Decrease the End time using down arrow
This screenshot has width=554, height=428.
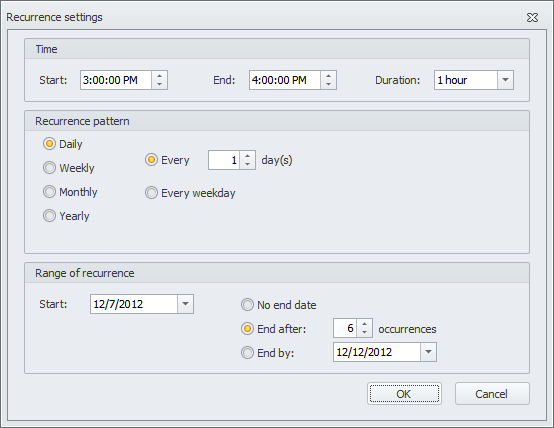[328, 84]
